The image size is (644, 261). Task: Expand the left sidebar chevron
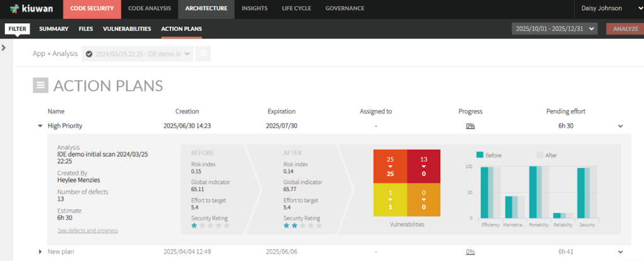pos(4,48)
